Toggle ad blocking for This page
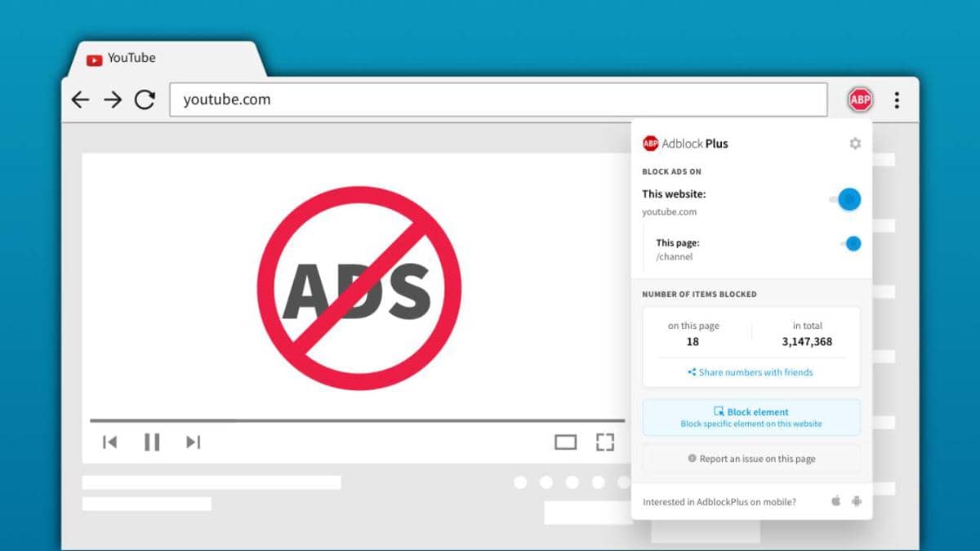This screenshot has width=980, height=551. tap(850, 243)
